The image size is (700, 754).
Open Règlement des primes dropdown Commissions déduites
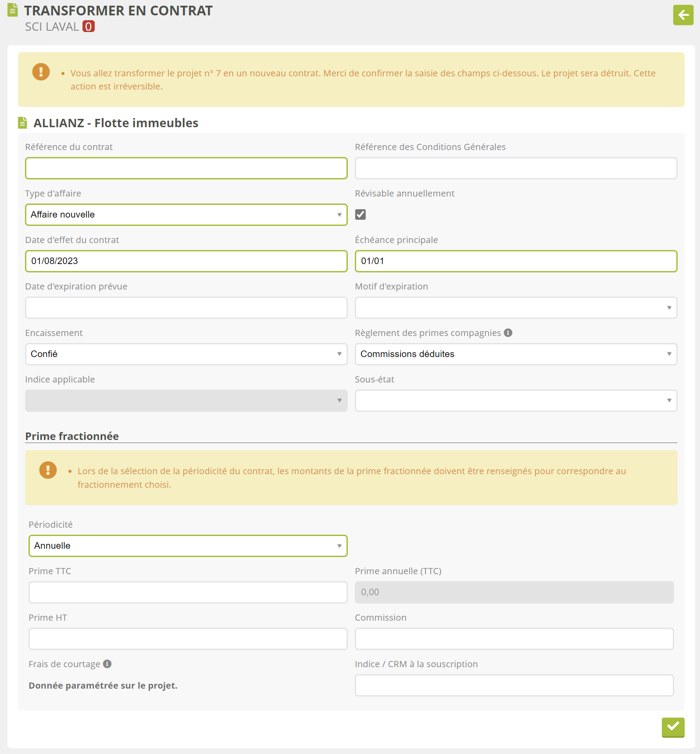516,354
